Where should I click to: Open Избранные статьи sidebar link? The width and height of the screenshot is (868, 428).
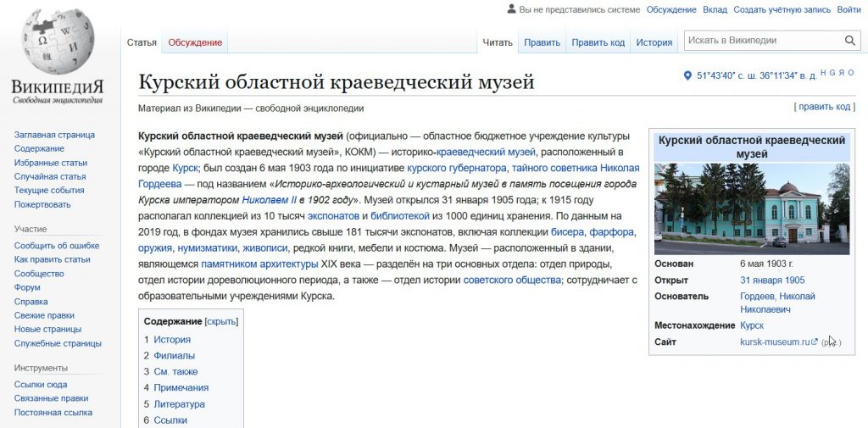coord(50,163)
